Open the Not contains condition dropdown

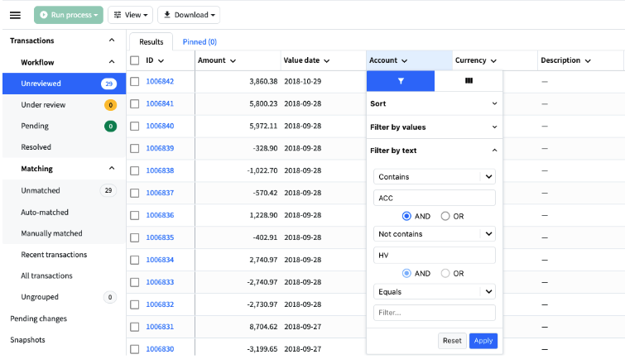435,234
